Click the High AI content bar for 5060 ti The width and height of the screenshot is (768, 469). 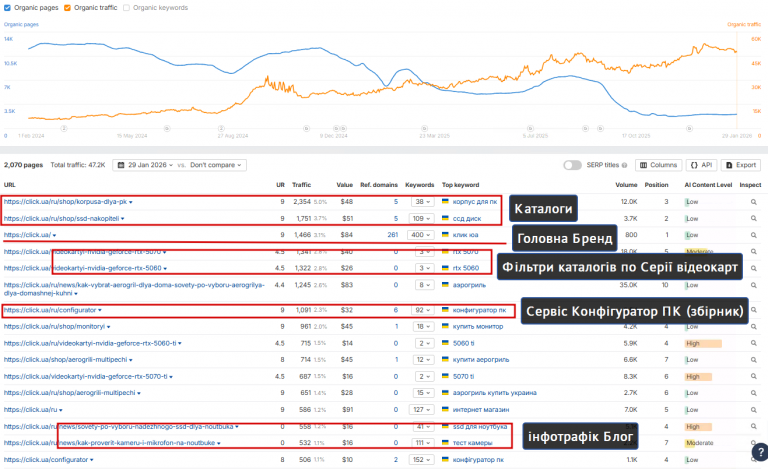click(x=703, y=344)
